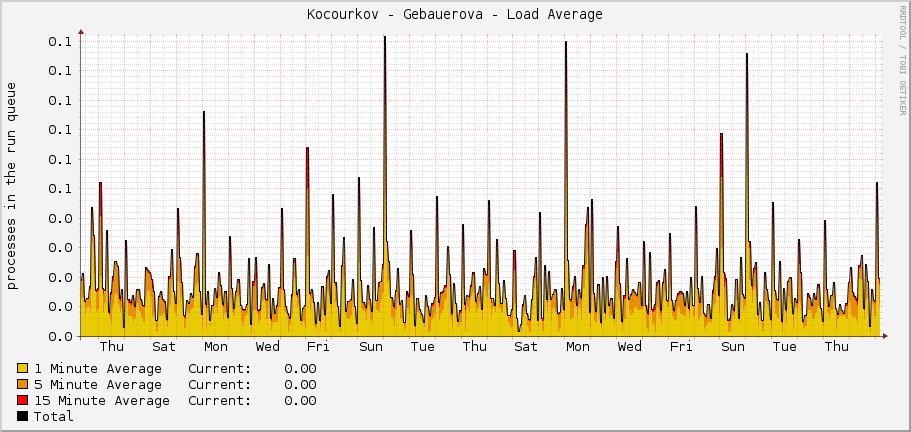911x432 pixels.
Task: Click the Current value for 1 Minute Average
Action: click(300, 369)
